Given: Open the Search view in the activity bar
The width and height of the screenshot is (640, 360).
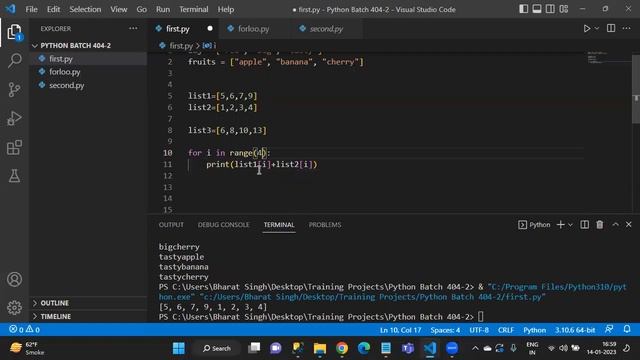Looking at the screenshot, I should 14,60.
